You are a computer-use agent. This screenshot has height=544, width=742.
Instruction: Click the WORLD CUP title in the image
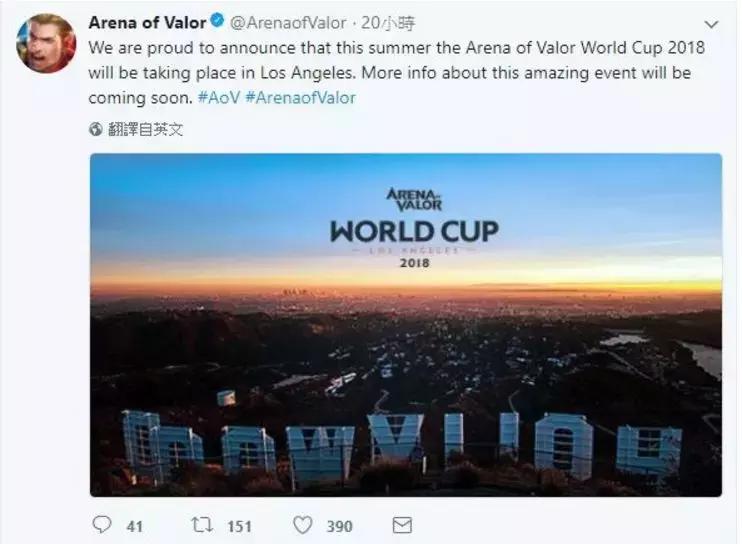click(x=414, y=232)
